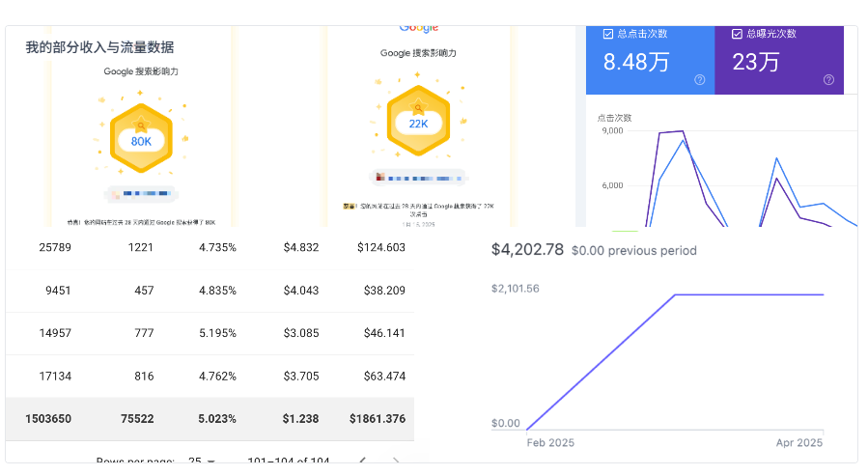
Task: Select the purple total impressions 23万 card
Action: (x=779, y=61)
